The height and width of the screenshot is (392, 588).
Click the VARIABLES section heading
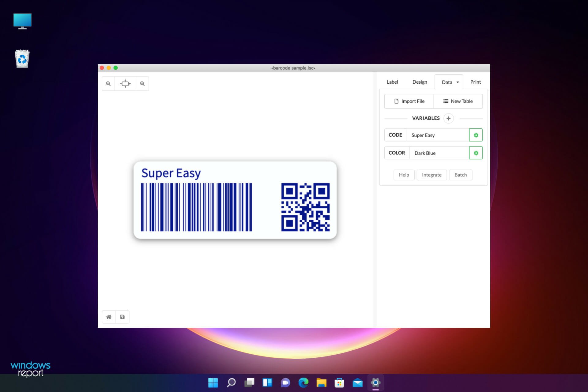[426, 118]
